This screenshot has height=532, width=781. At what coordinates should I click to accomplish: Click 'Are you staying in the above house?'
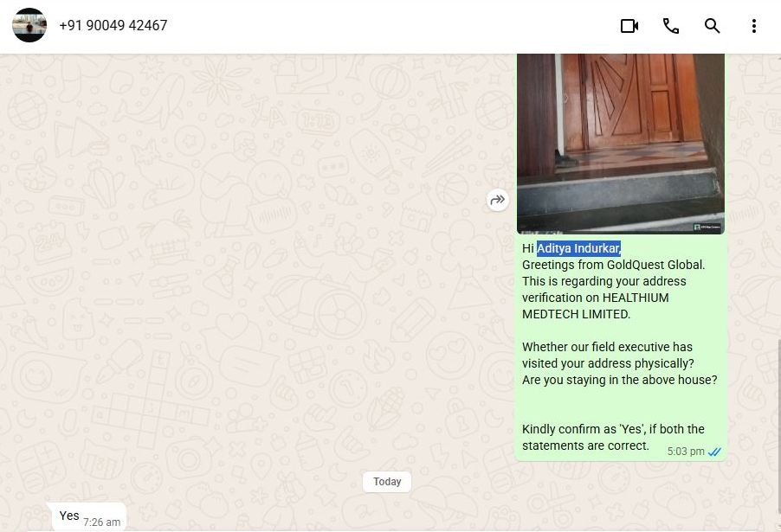[620, 380]
